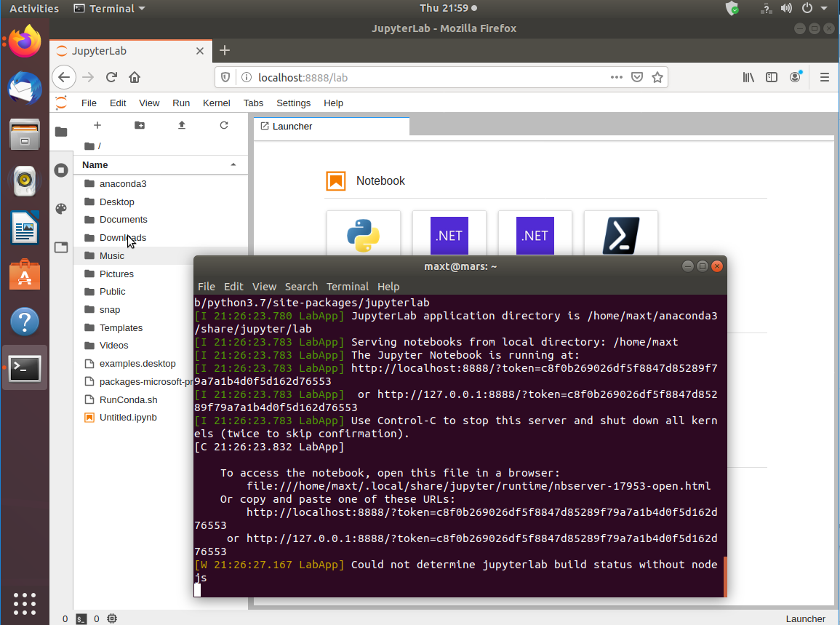
Task: Open Thunderbird from the Ubuntu dock
Action: 25,88
